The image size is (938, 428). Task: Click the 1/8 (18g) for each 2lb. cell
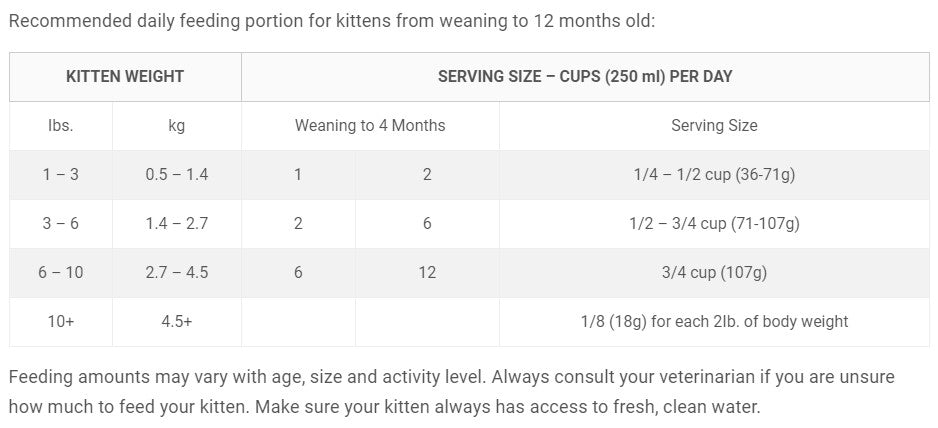click(714, 322)
